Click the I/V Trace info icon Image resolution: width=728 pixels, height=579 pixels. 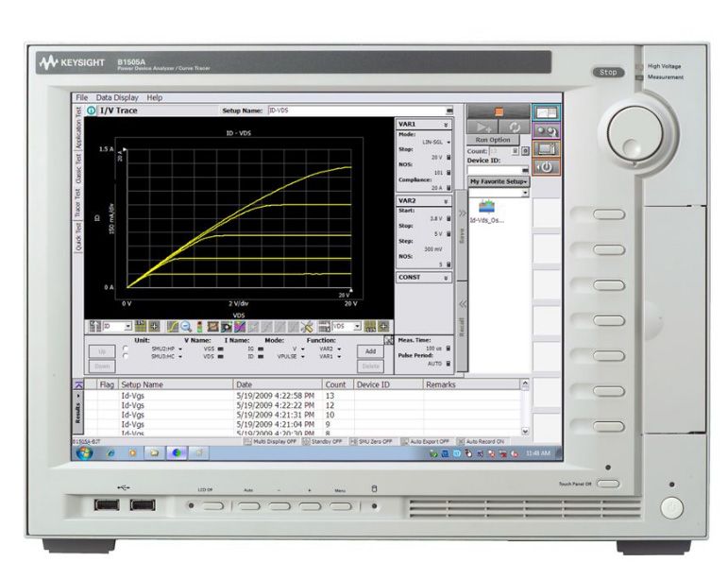(92, 111)
